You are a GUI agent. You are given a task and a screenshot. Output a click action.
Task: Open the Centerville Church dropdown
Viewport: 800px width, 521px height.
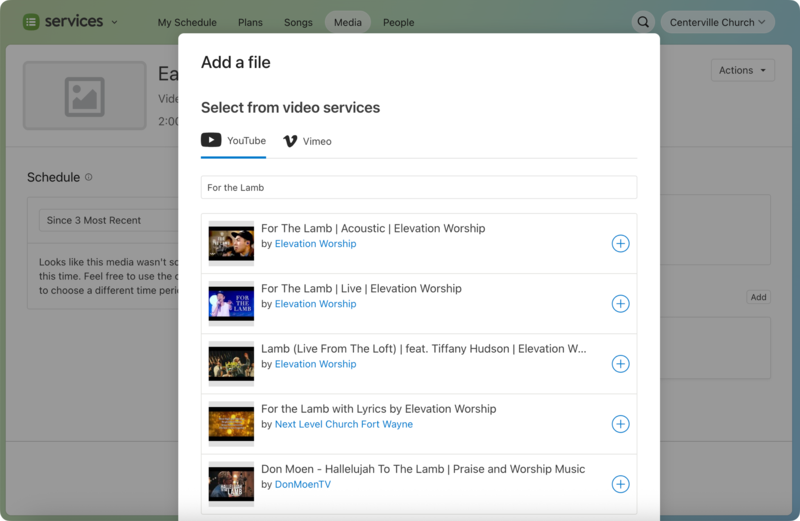pyautogui.click(x=717, y=22)
